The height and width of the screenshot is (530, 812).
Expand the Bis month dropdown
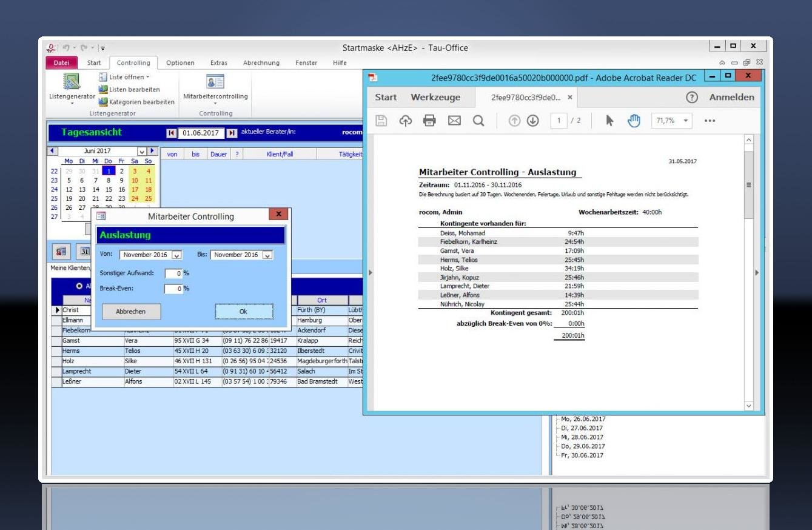coord(267,255)
